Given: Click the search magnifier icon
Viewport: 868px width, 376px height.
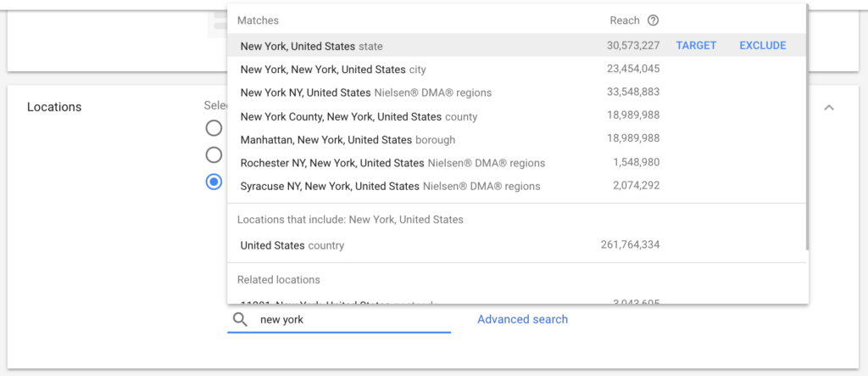Looking at the screenshot, I should pyautogui.click(x=240, y=320).
